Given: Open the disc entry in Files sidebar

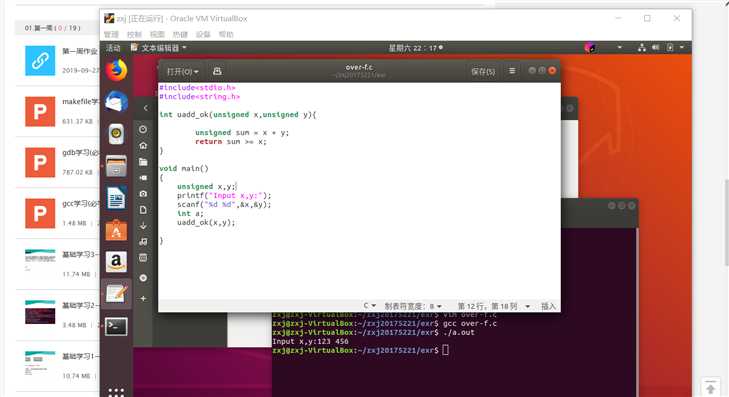Looking at the screenshot, I should [143, 278].
